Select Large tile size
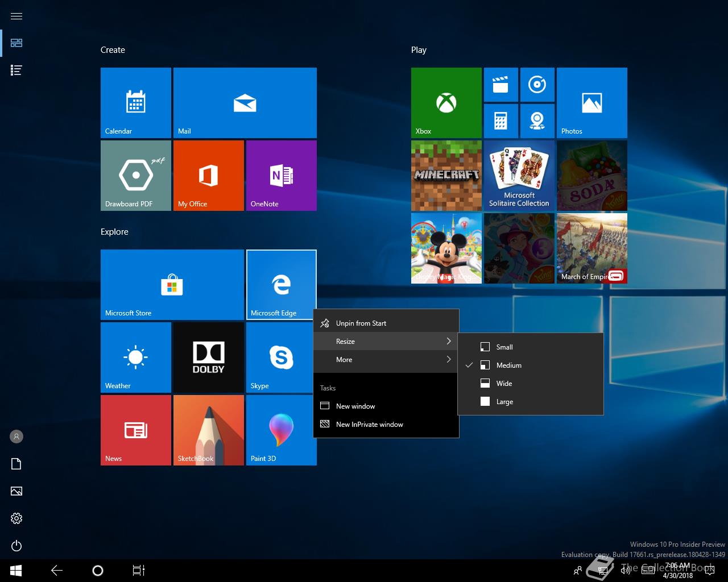The width and height of the screenshot is (728, 582). pyautogui.click(x=531, y=402)
